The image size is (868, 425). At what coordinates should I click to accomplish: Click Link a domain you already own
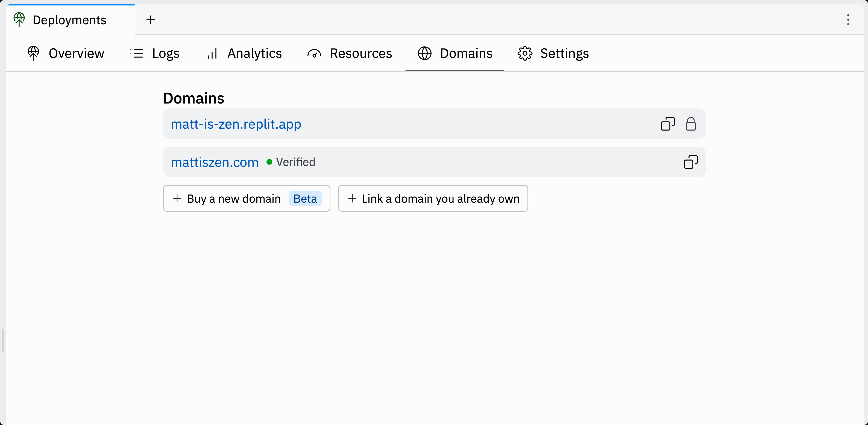pyautogui.click(x=433, y=199)
